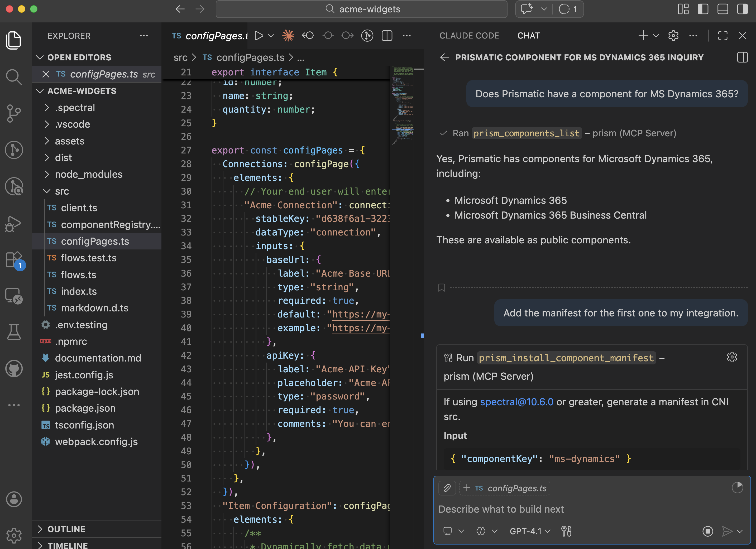Toggle the primary sidebar visibility
Image resolution: width=756 pixels, height=549 pixels.
[x=703, y=9]
